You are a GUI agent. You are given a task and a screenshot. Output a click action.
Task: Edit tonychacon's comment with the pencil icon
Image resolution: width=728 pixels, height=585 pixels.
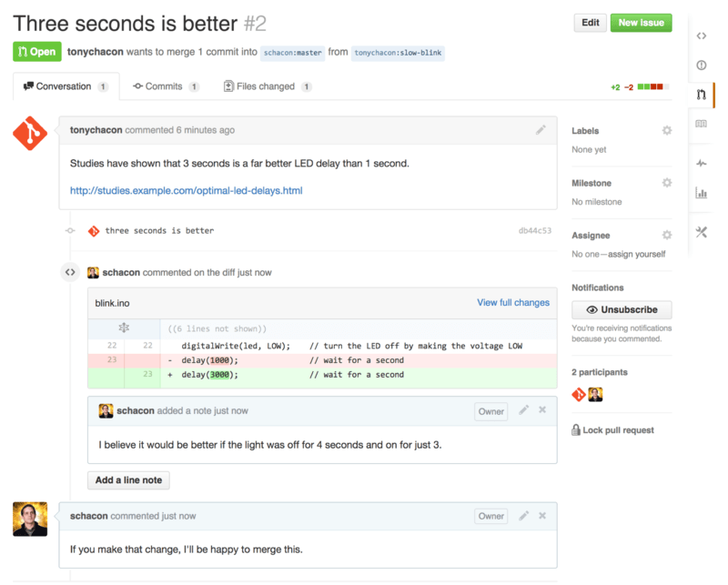coord(541,130)
